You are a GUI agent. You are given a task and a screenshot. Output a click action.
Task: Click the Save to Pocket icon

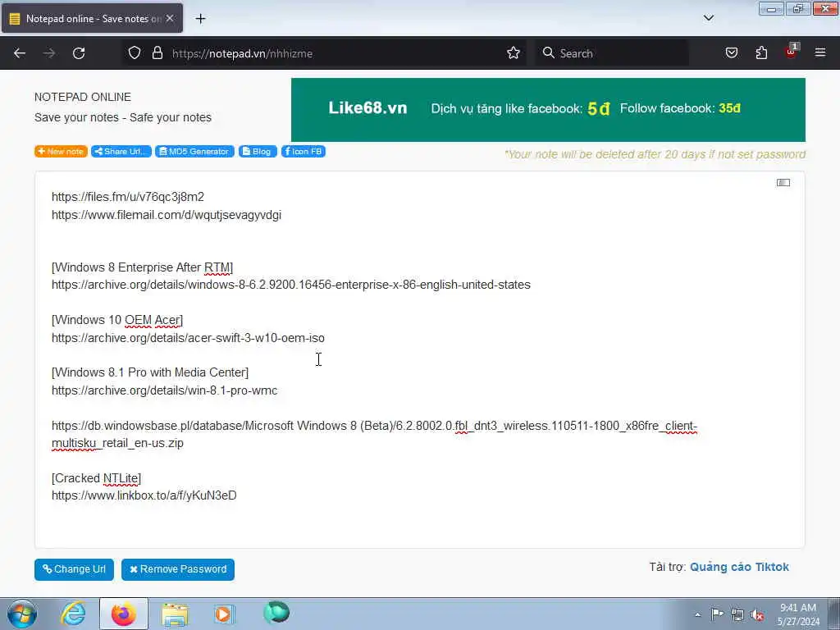(732, 53)
